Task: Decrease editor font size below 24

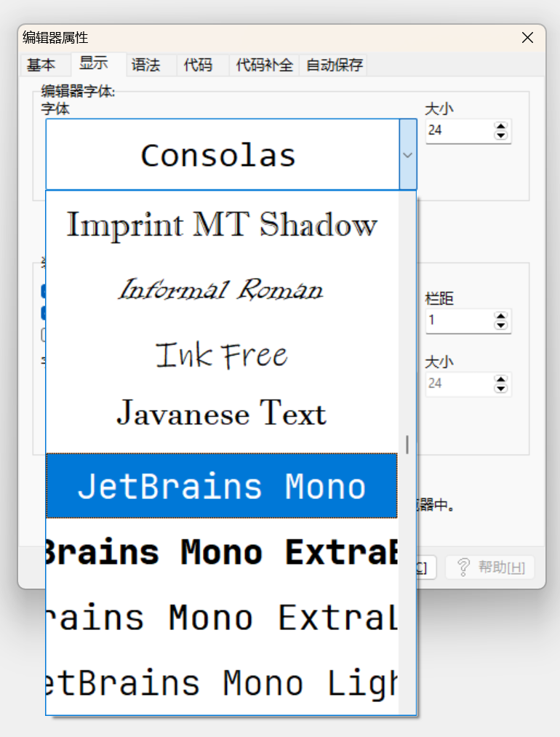Action: tap(501, 136)
